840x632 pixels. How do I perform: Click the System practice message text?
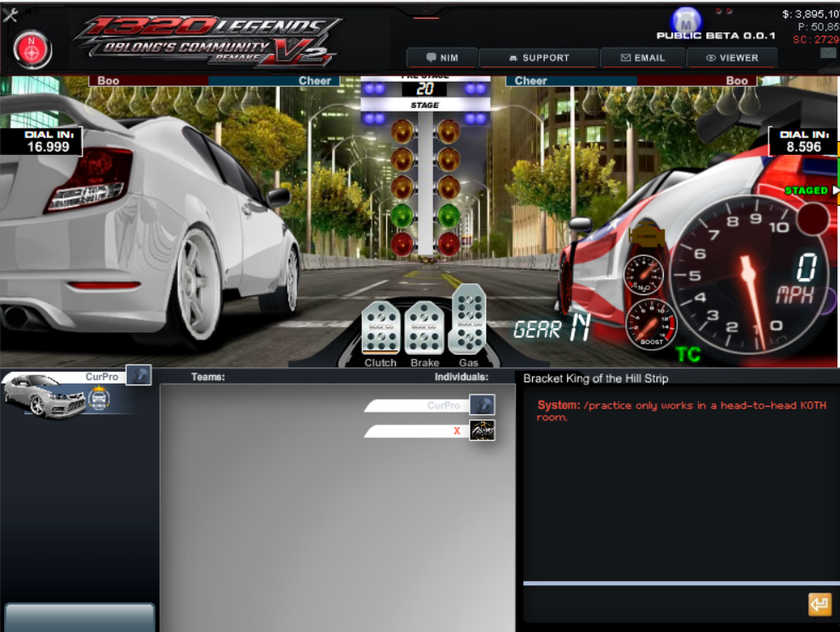point(682,411)
